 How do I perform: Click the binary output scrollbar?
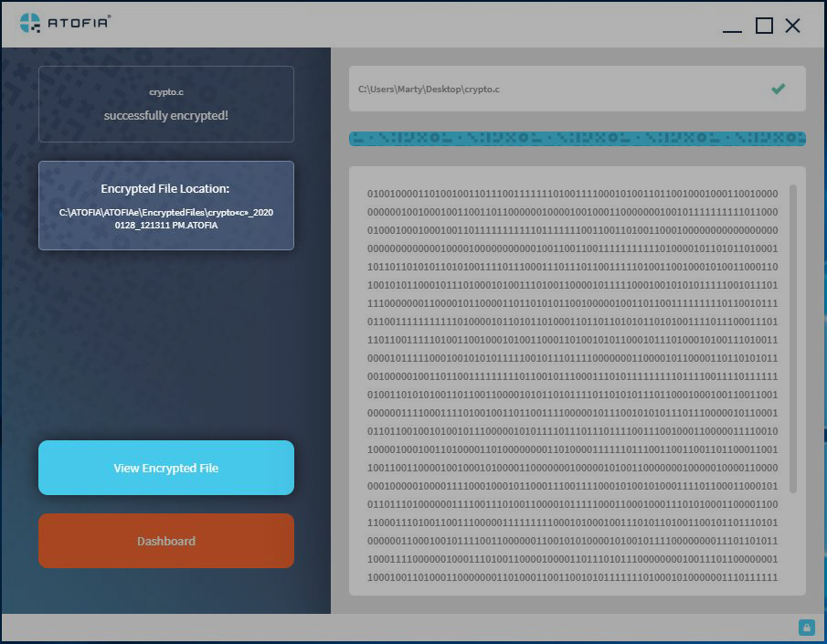click(792, 339)
